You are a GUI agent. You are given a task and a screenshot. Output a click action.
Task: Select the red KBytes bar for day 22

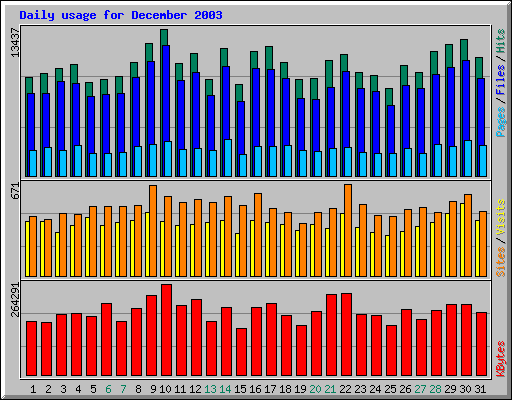(347, 335)
